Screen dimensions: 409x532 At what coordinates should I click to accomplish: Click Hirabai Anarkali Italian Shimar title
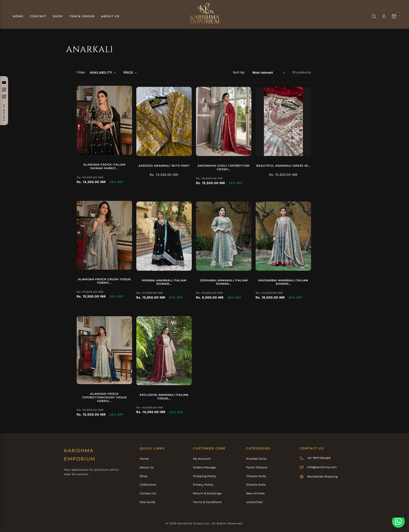click(164, 282)
